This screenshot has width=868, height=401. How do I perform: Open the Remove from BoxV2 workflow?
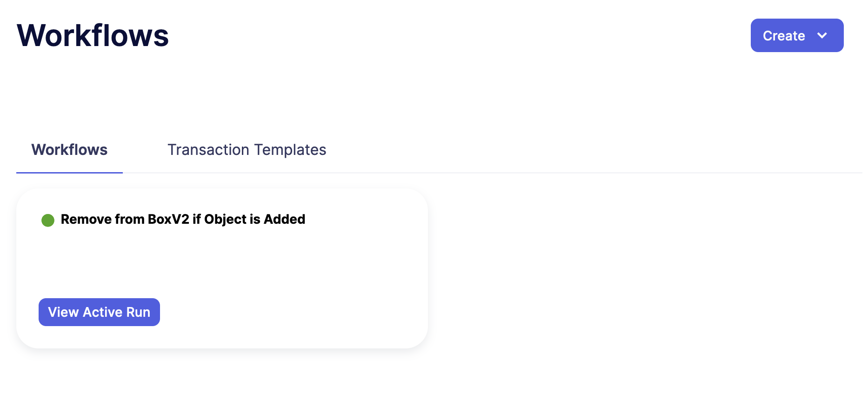coord(183,219)
